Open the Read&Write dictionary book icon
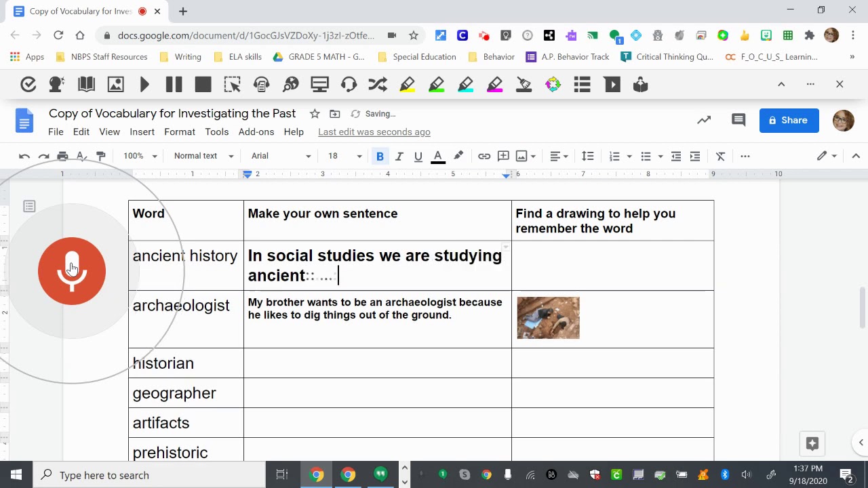The height and width of the screenshot is (488, 868). pos(86,85)
